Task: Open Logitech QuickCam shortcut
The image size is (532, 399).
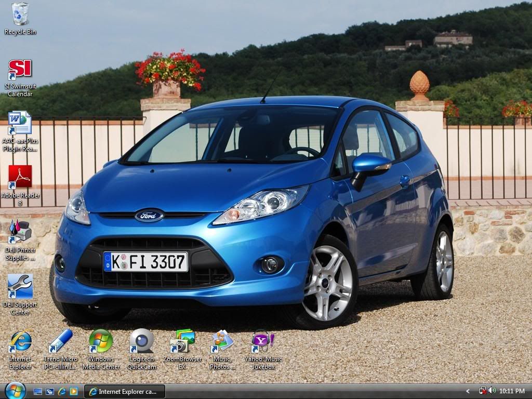Action: click(x=141, y=341)
